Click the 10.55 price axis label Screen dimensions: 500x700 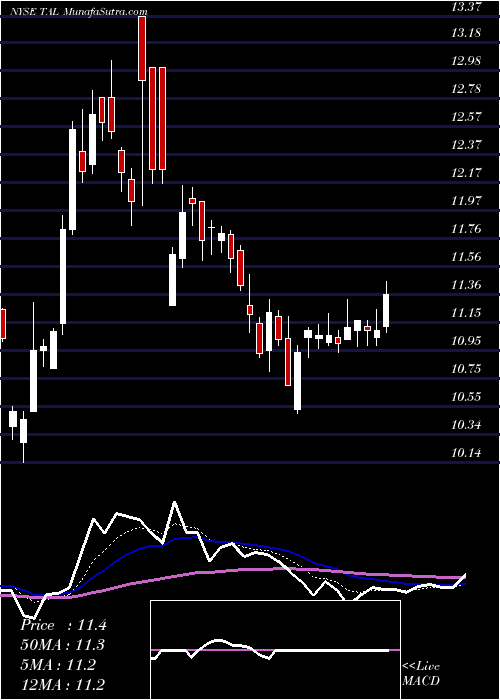[x=467, y=397]
